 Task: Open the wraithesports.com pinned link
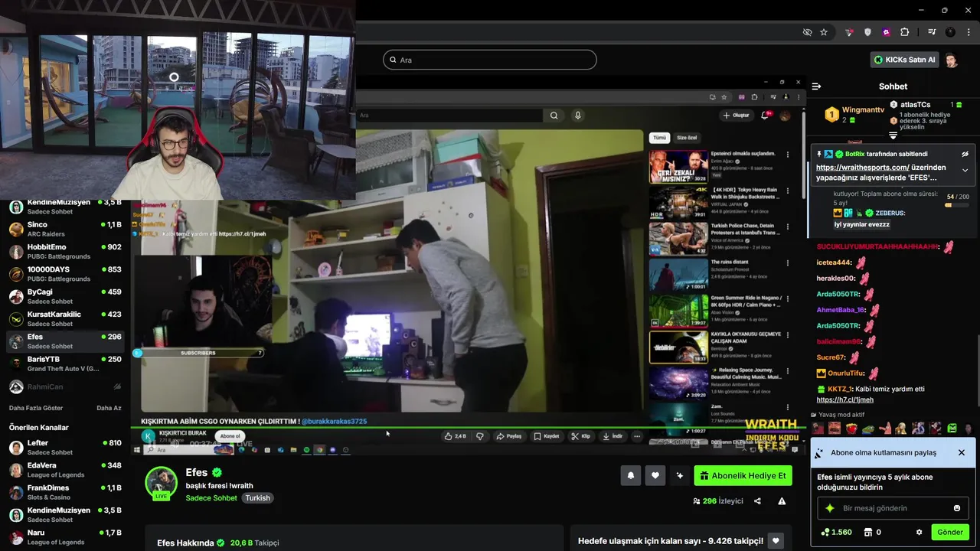[862, 167]
